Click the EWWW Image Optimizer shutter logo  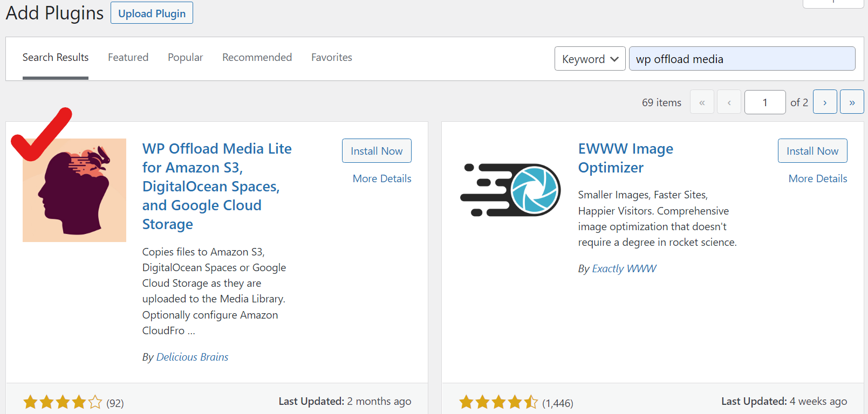(510, 190)
